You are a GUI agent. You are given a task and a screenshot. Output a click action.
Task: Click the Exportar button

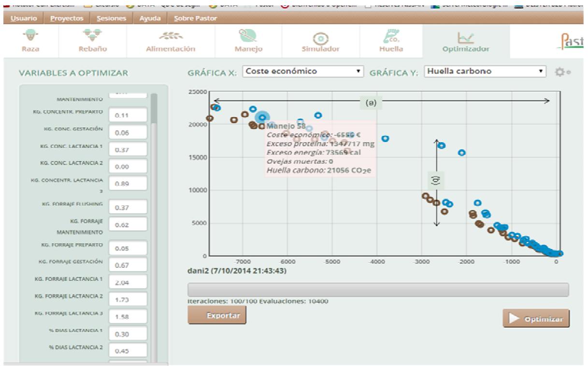pyautogui.click(x=216, y=316)
